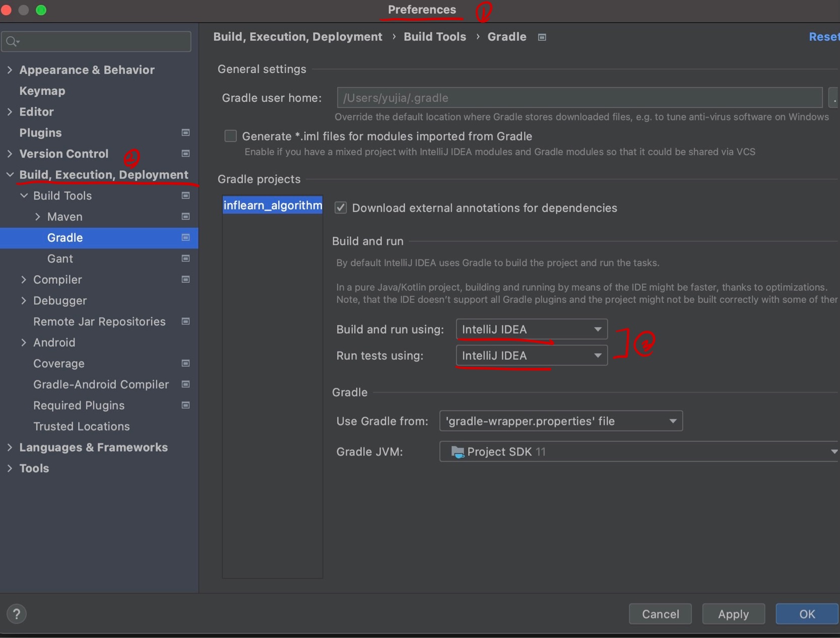The width and height of the screenshot is (840, 638).
Task: Select inflearn_algorithm in the Gradle projects list
Action: click(272, 205)
